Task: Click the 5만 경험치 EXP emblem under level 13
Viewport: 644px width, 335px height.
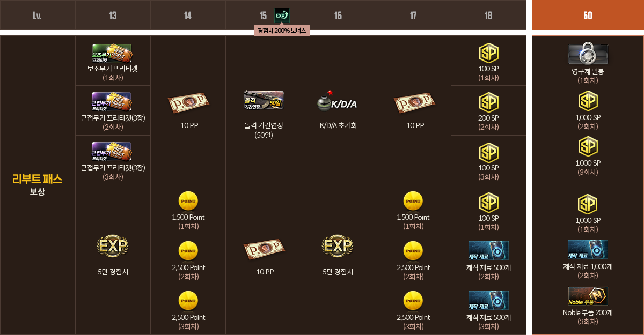Action: point(113,246)
